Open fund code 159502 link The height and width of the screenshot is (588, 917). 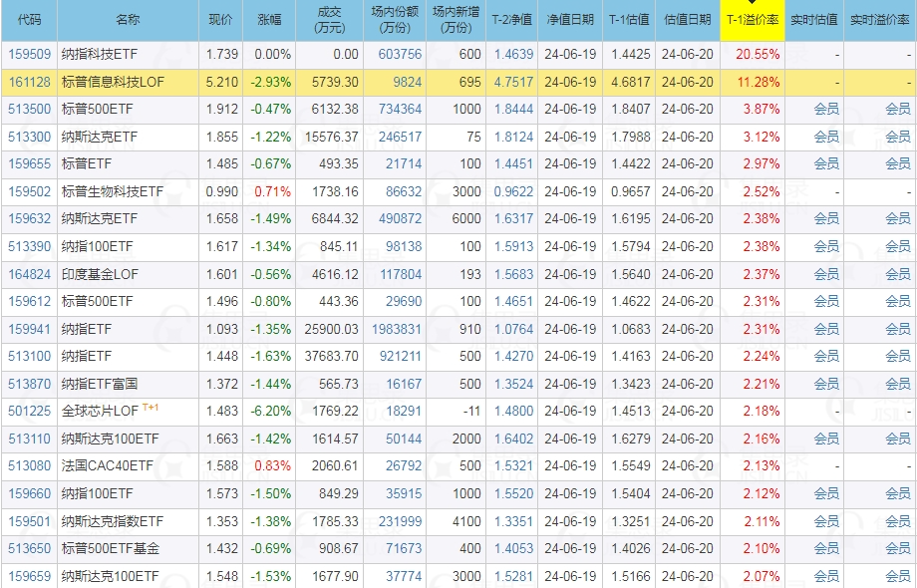[29, 191]
